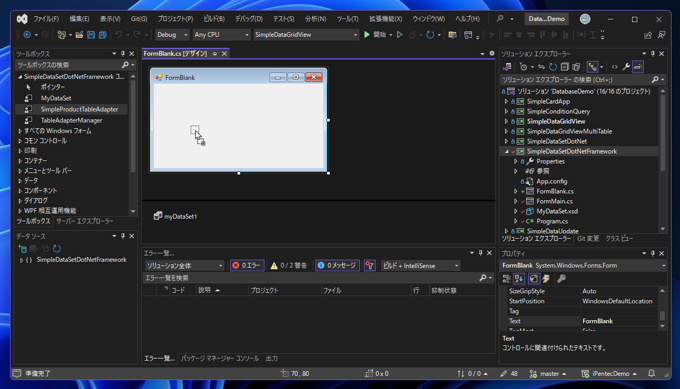The height and width of the screenshot is (389, 680).
Task: Toggle the warnings filter button
Action: pyautogui.click(x=288, y=265)
